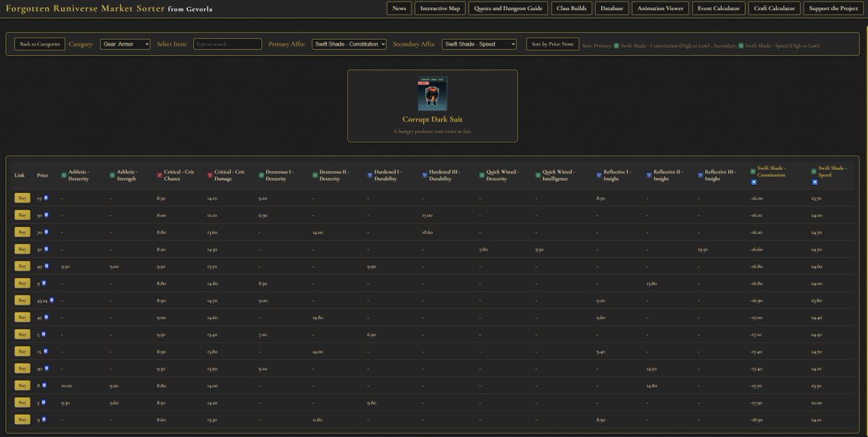Click the currency icon beside price 50
The height and width of the screenshot is (437, 868).
pos(47,215)
